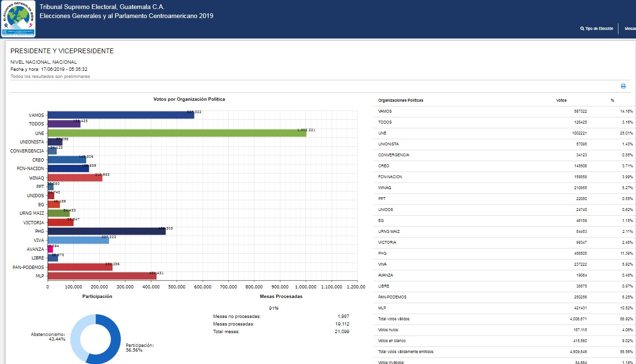The width and height of the screenshot is (636, 364).
Task: Click the PHG dark navy bar
Action: [x=106, y=231]
